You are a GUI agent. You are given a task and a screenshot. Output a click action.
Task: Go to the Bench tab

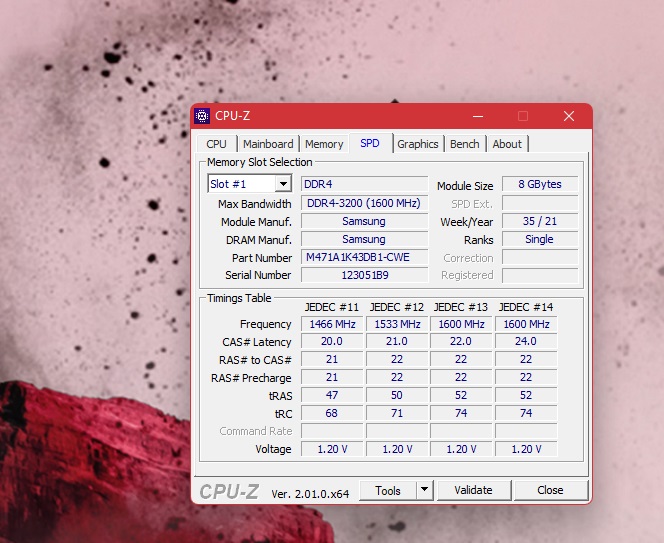(465, 144)
